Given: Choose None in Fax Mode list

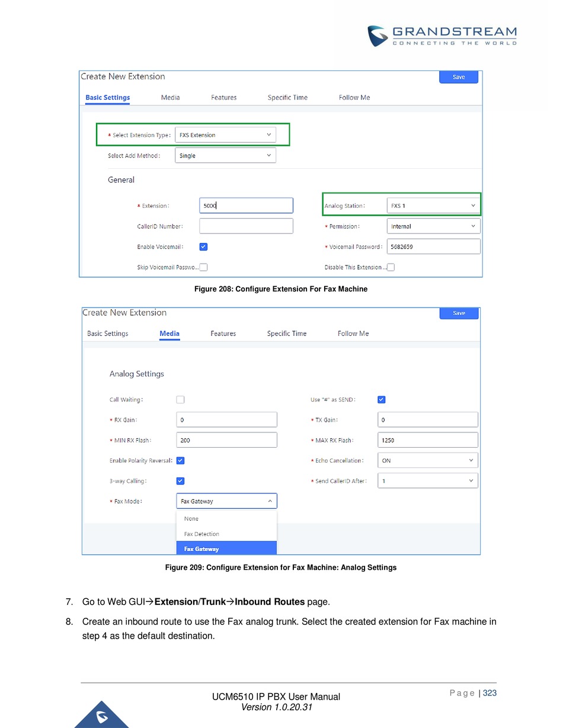Looking at the screenshot, I should pos(227,519).
